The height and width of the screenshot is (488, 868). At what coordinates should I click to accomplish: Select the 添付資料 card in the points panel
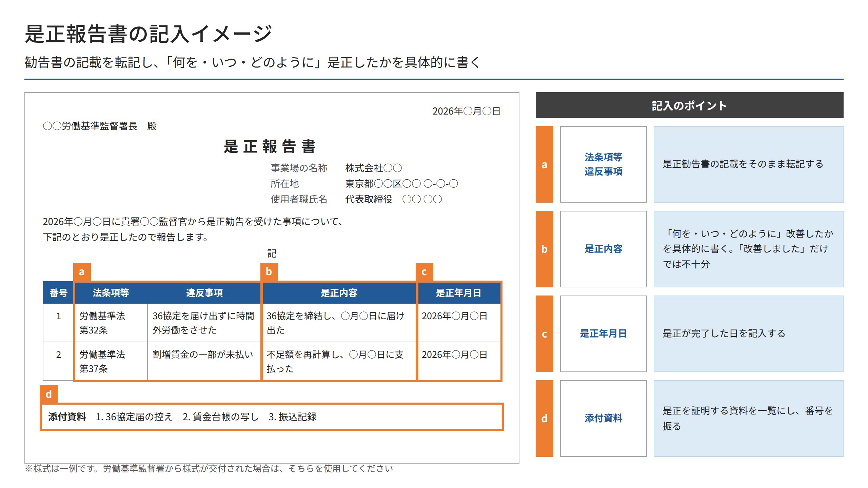603,419
